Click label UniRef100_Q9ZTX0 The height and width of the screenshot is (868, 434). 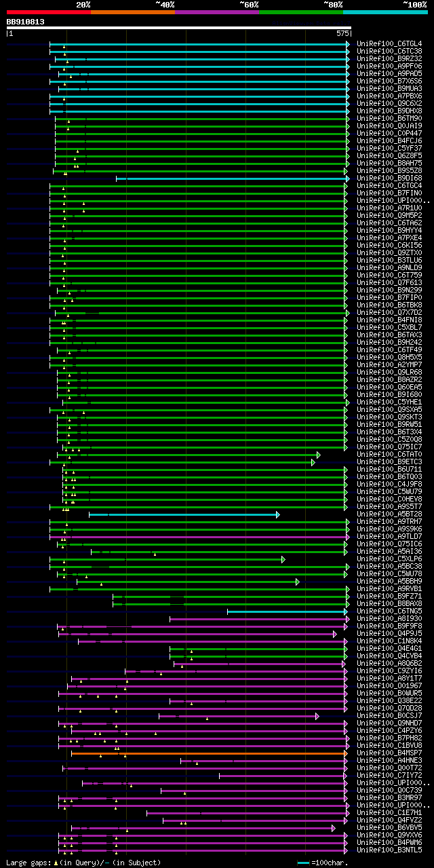click(x=389, y=253)
